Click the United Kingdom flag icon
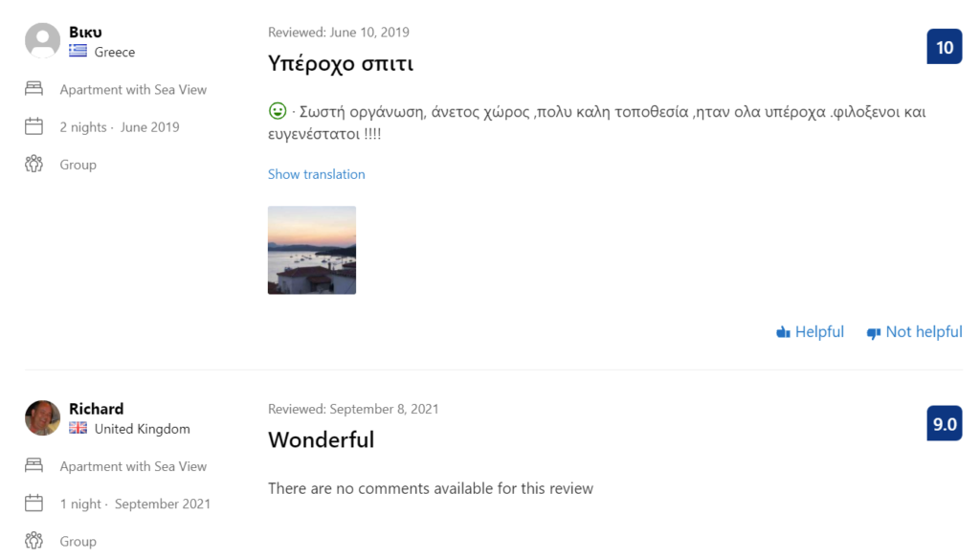Image resolution: width=980 pixels, height=560 pixels. coord(78,429)
